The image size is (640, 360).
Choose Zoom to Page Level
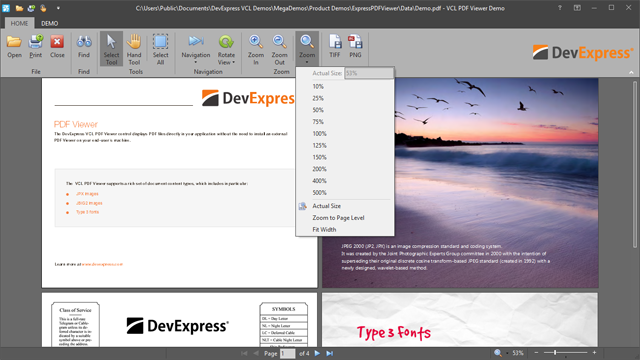345,218
